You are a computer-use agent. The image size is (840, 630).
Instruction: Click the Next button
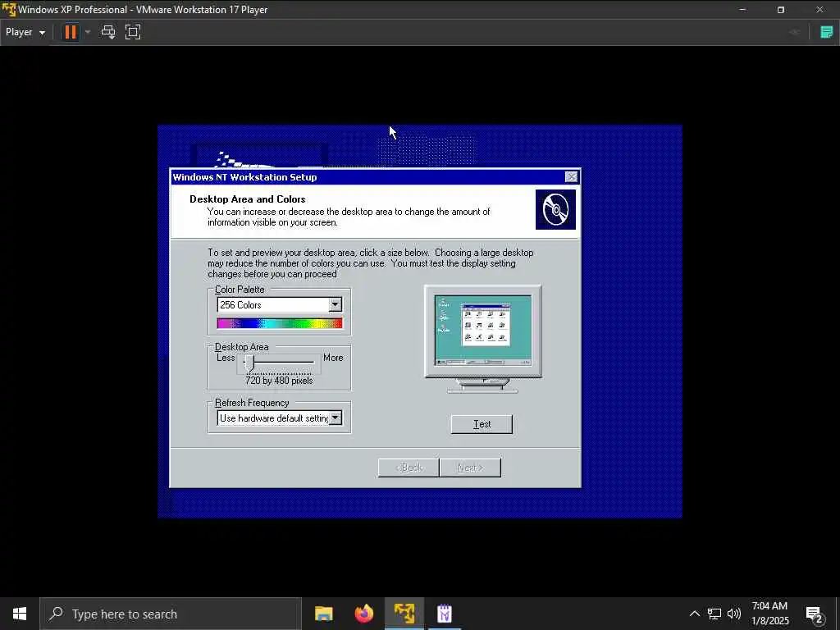pyautogui.click(x=470, y=468)
